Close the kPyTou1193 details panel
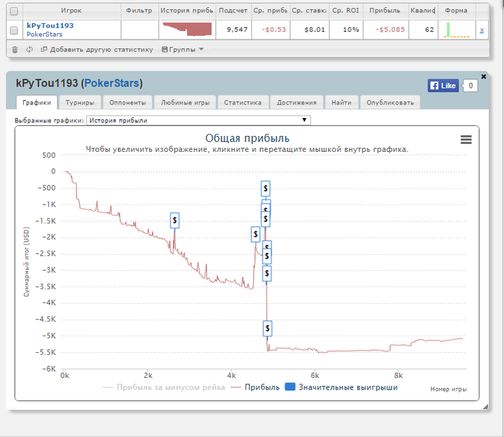The height and width of the screenshot is (437, 504). (483, 76)
